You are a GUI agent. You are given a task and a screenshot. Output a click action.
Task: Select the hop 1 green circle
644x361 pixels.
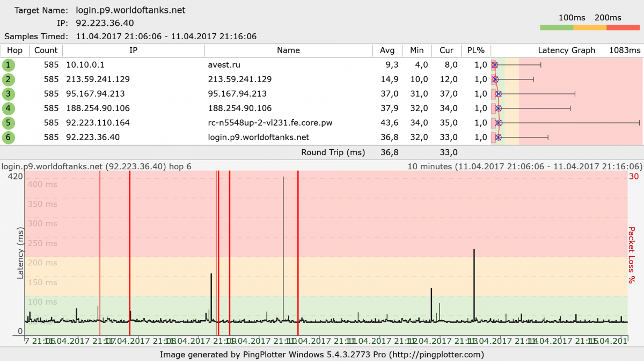point(8,65)
